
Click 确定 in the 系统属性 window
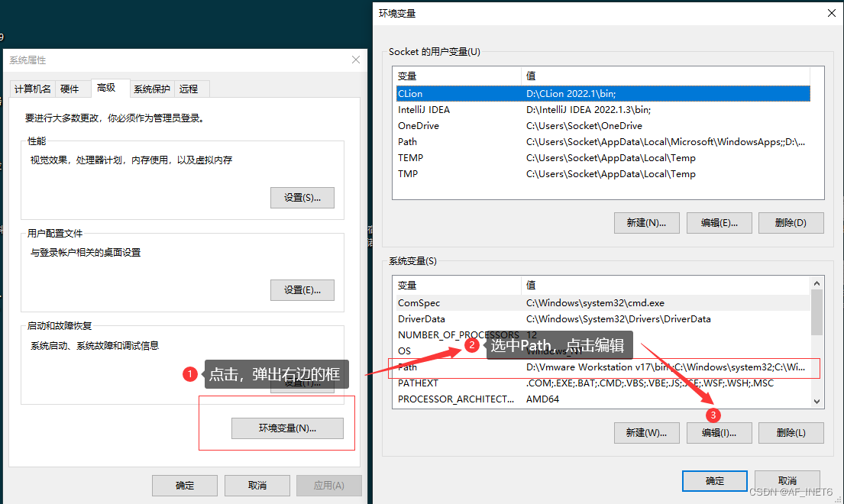pos(185,485)
